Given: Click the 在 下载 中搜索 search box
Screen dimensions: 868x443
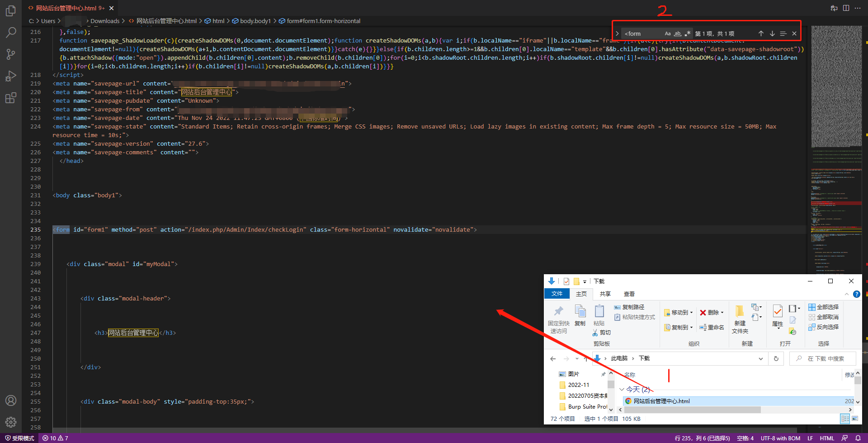Looking at the screenshot, I should pos(823,358).
